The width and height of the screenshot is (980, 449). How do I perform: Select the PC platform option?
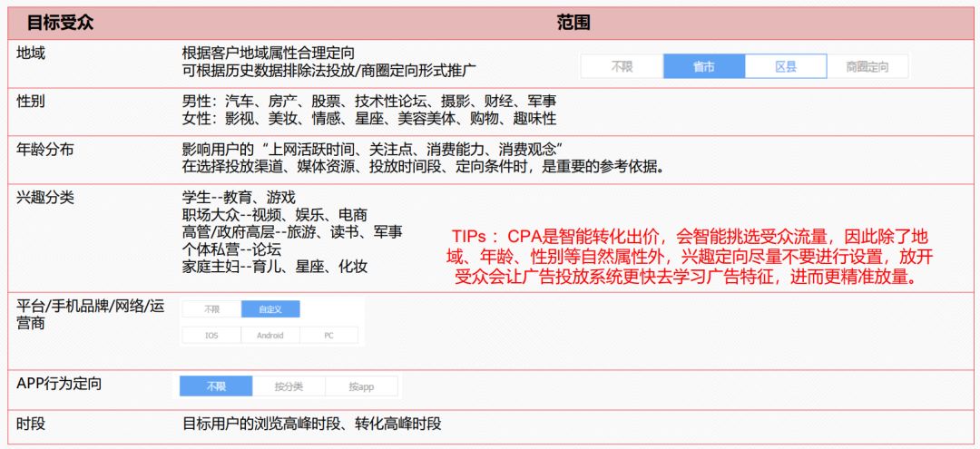(x=328, y=335)
